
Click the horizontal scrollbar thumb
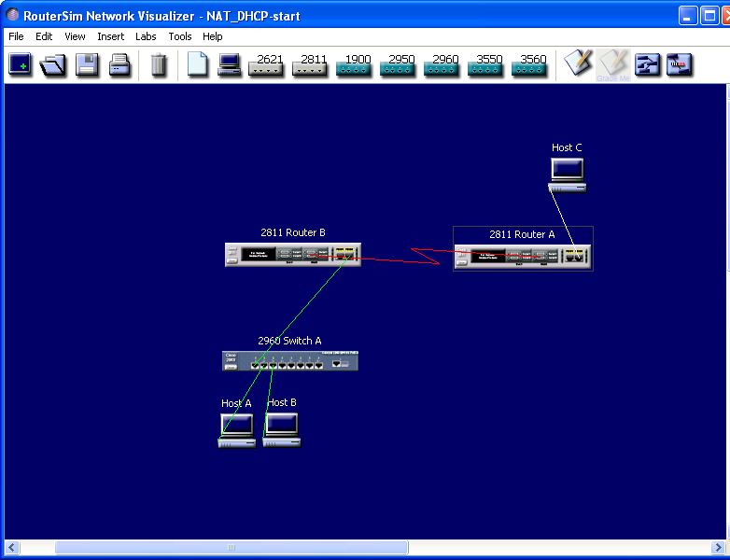(232, 548)
